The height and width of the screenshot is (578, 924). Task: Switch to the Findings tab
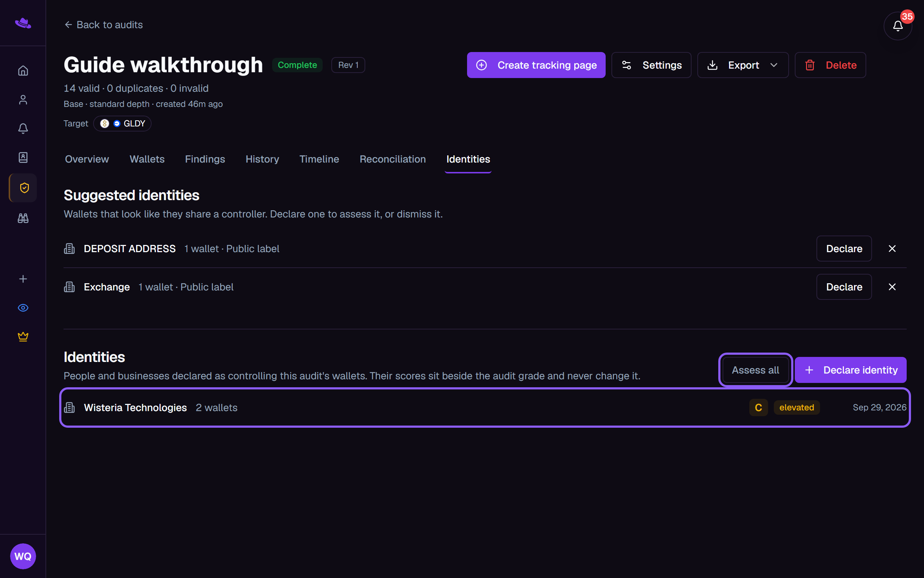[x=205, y=159]
